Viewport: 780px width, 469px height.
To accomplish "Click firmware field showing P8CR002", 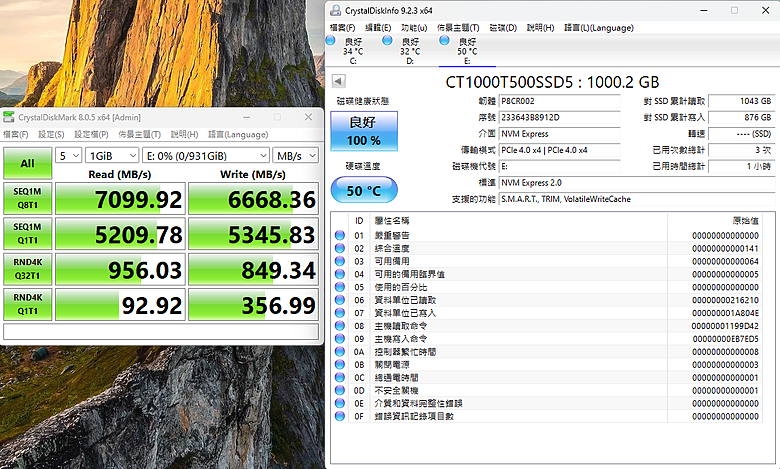I will (560, 101).
